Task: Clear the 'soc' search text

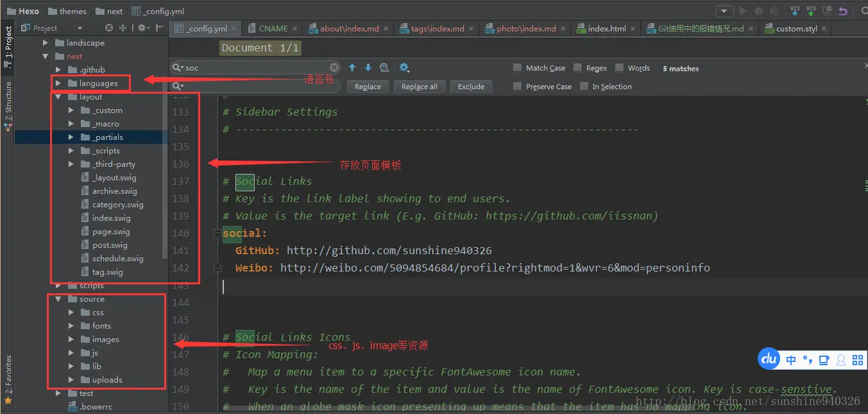Action: 334,67
